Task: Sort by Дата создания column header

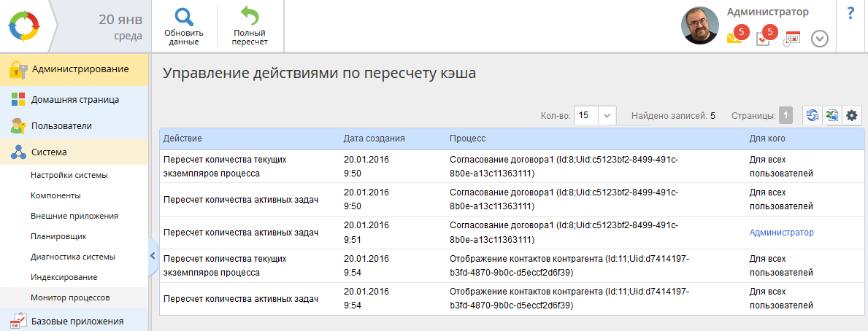Action: coord(375,138)
